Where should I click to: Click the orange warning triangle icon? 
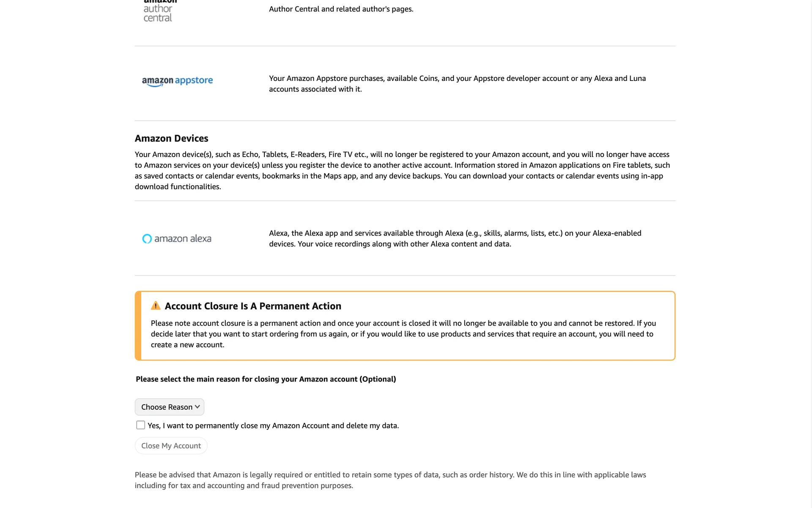pos(156,306)
